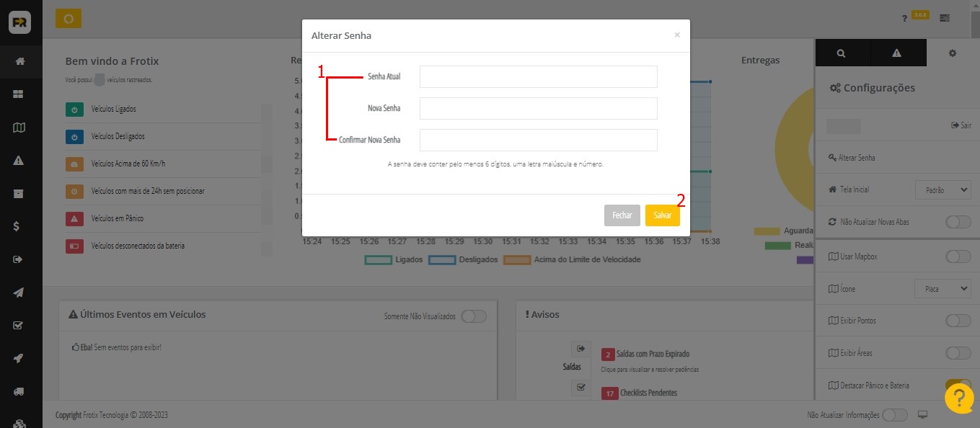Click the home icon in sidebar
Screen dimensions: 980x428
pos(19,61)
